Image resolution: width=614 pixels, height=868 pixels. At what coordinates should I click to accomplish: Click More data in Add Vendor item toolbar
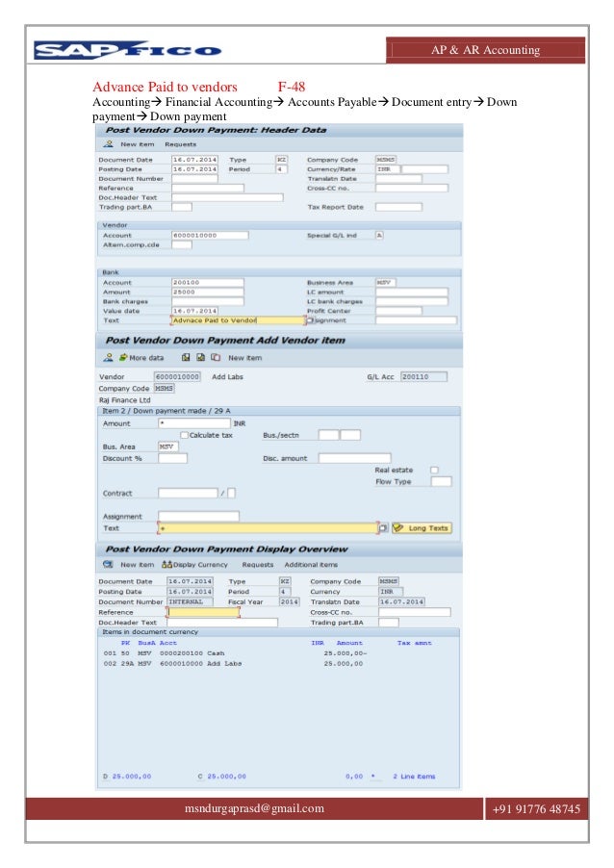tap(146, 358)
